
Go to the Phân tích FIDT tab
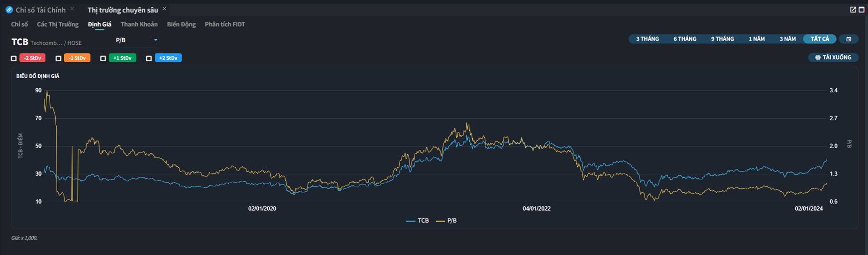click(x=224, y=24)
